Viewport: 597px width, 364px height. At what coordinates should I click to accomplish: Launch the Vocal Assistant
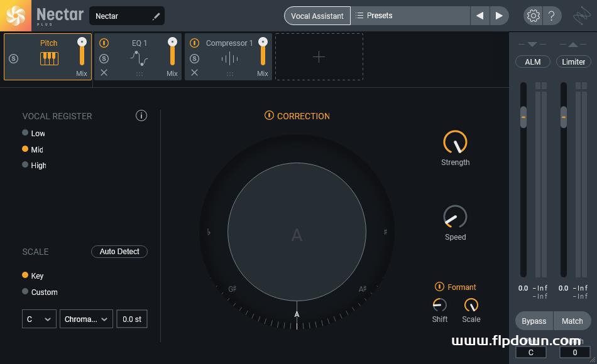tap(317, 16)
